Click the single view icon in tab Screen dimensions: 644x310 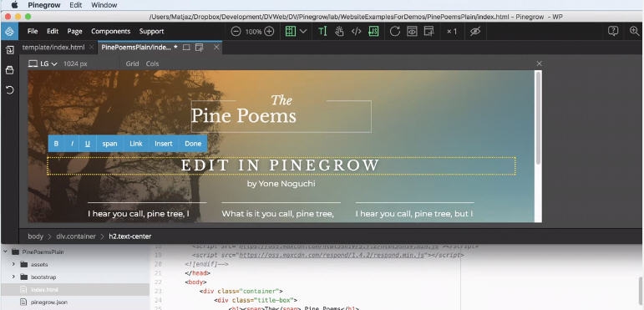pos(186,48)
